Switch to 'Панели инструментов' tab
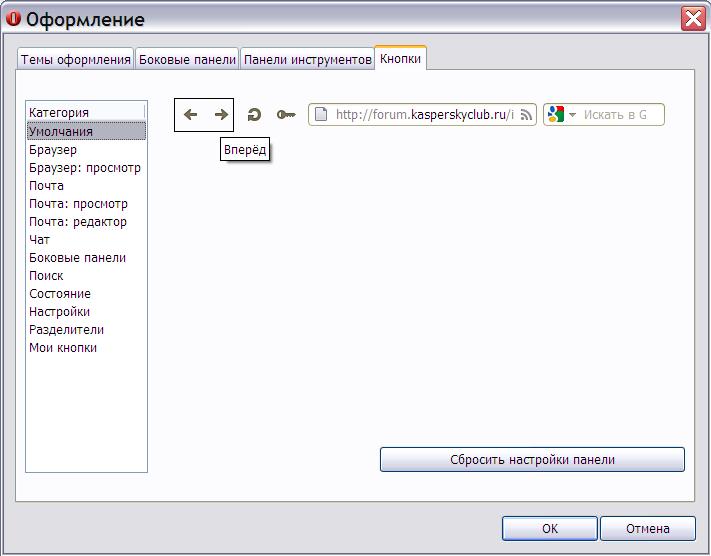 tap(307, 59)
